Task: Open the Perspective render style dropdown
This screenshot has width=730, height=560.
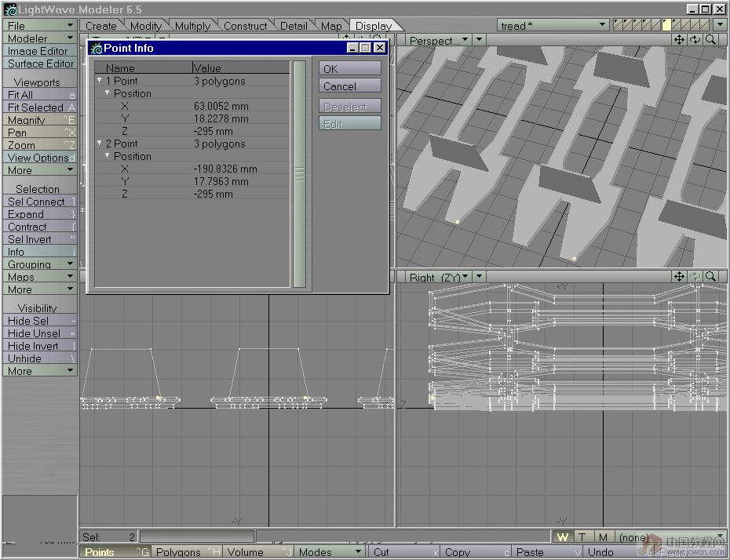Action: click(480, 40)
